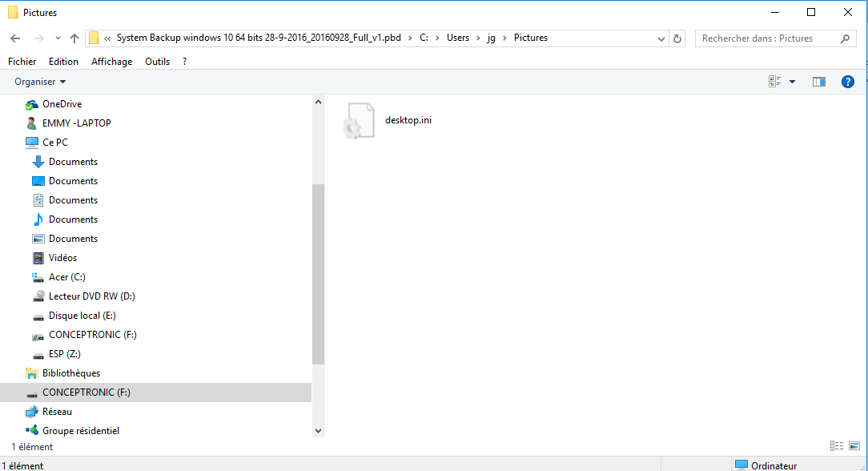Click the navigation pane scroll up arrow
Viewport: 868px width, 471px height.
pyautogui.click(x=318, y=102)
